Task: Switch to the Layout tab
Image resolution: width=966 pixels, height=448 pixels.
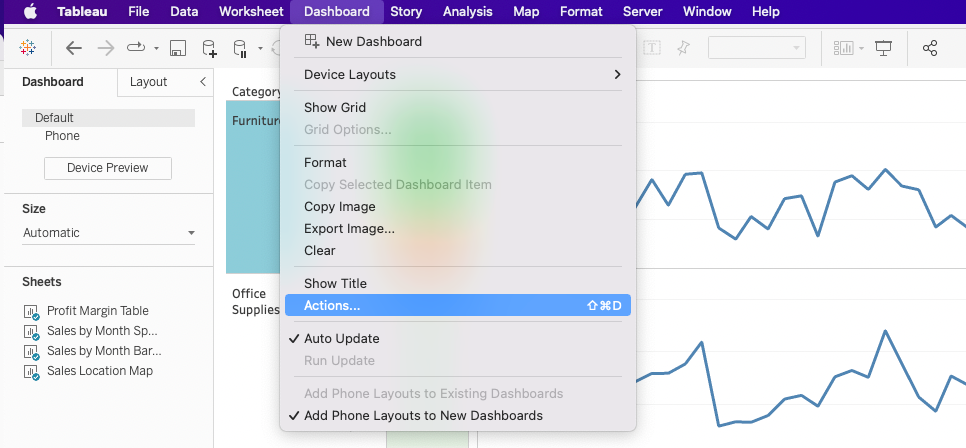Action: [x=149, y=82]
